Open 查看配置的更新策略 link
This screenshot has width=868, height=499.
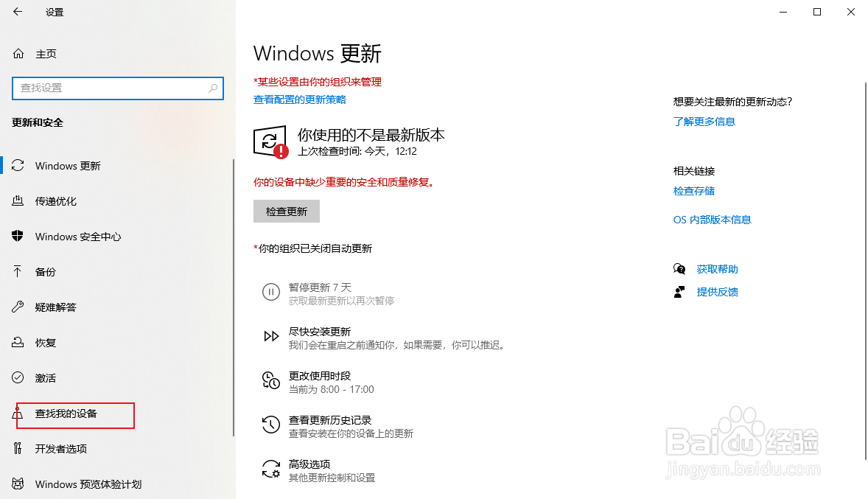tap(299, 100)
